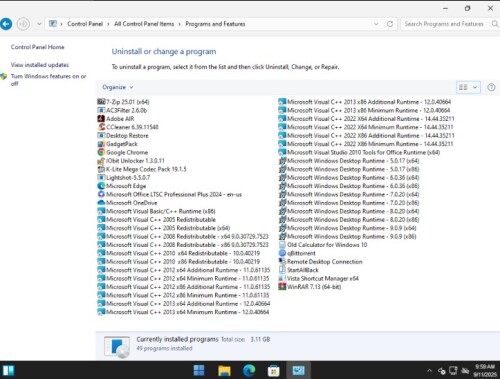
Task: Select Windows Desktop Runtime 9.0.9 (x64)
Action: (x=347, y=228)
